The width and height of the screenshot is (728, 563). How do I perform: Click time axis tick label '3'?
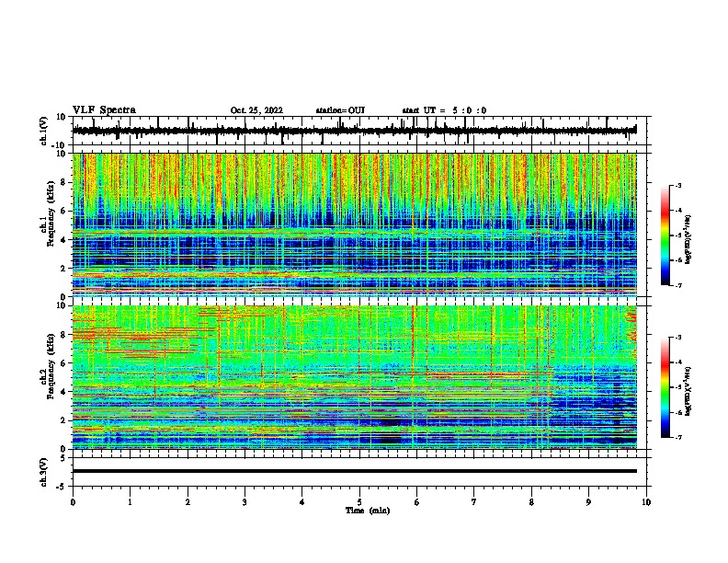click(x=245, y=502)
